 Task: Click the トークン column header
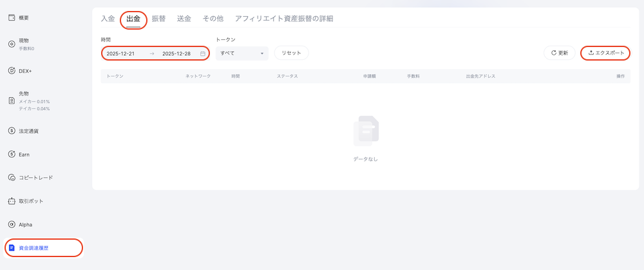tap(115, 77)
